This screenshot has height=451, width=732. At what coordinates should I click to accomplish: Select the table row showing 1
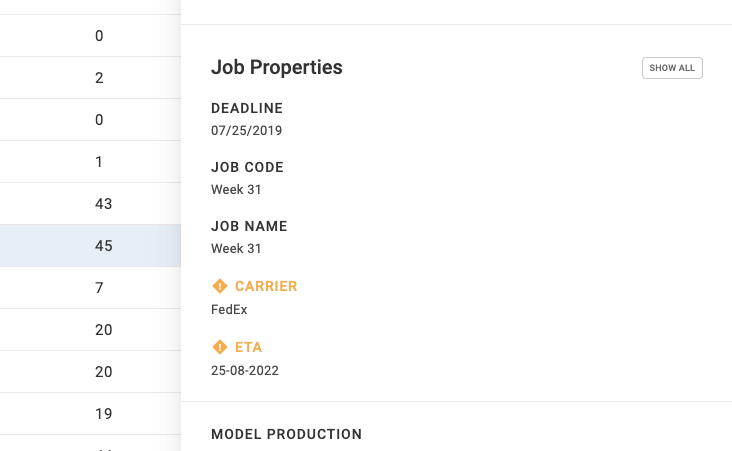[90, 162]
